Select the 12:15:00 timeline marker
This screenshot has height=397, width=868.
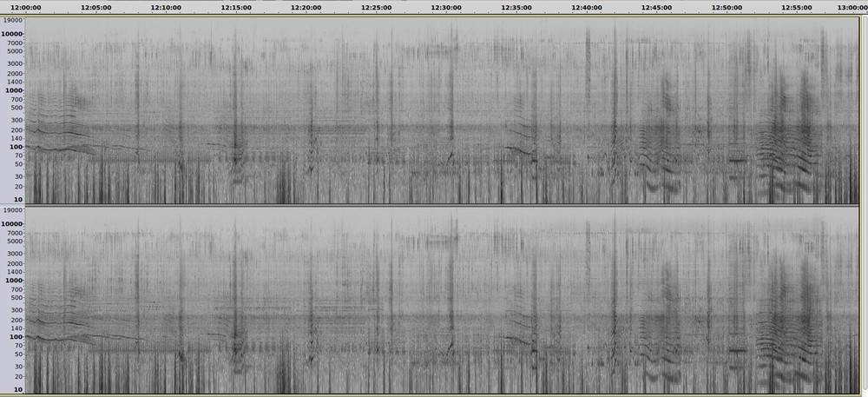pyautogui.click(x=236, y=7)
